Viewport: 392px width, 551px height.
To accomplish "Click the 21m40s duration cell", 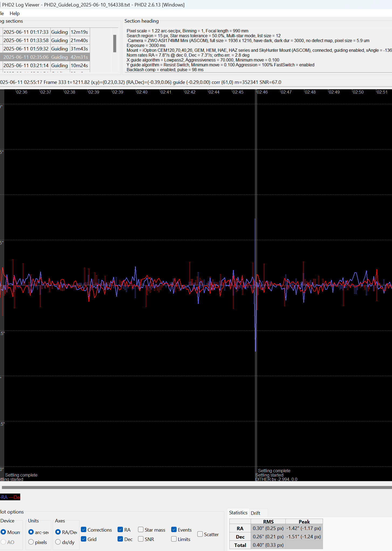I will point(80,40).
